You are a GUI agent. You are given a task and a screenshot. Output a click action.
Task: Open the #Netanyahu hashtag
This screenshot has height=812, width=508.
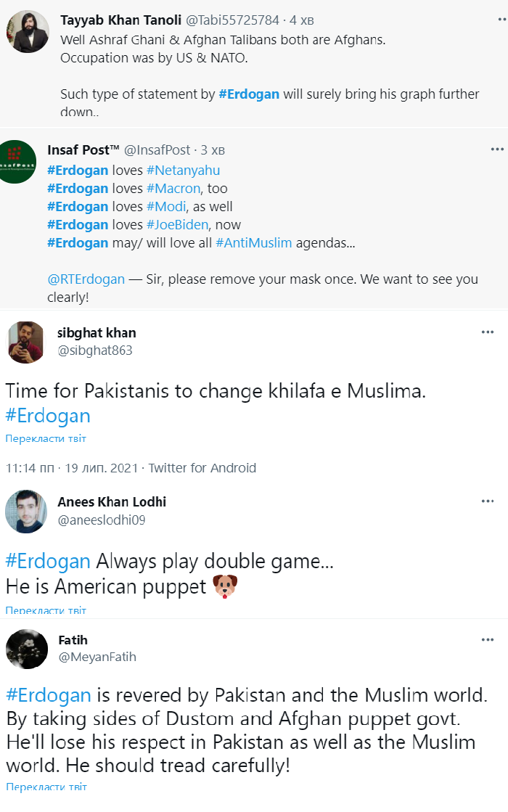pos(183,171)
